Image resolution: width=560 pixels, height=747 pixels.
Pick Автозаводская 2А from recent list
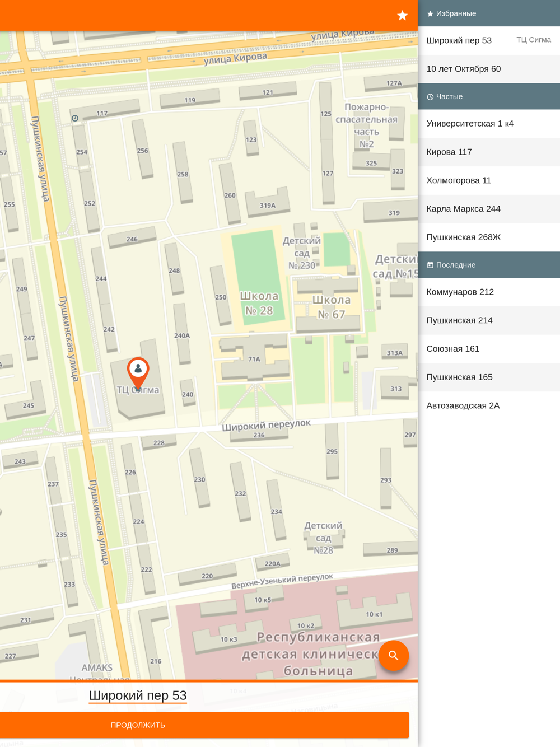coord(488,406)
